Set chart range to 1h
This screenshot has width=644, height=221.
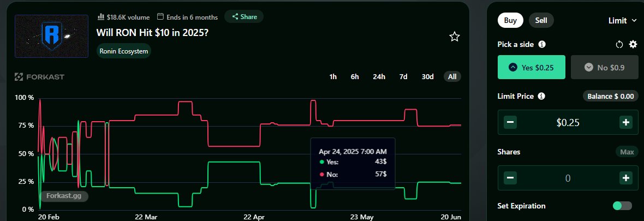pos(333,77)
